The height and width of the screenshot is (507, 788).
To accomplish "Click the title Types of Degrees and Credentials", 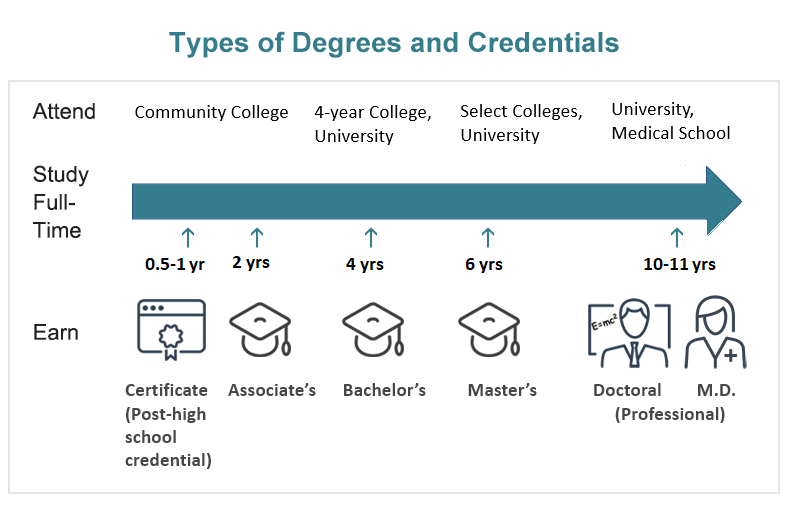I will [x=394, y=43].
